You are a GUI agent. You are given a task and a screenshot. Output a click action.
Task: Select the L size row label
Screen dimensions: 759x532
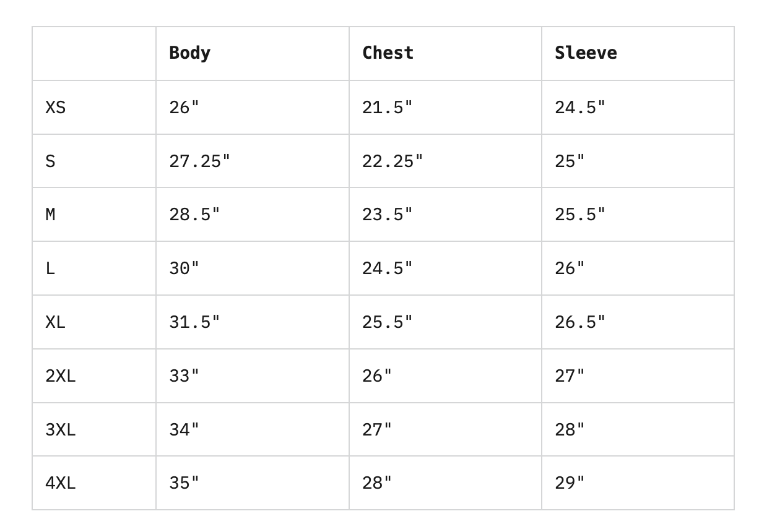(x=50, y=268)
